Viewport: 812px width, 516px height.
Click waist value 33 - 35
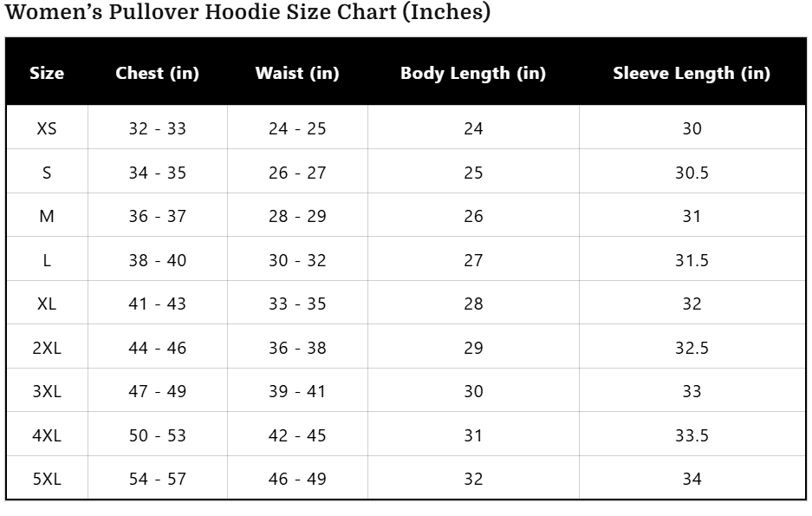(x=297, y=304)
